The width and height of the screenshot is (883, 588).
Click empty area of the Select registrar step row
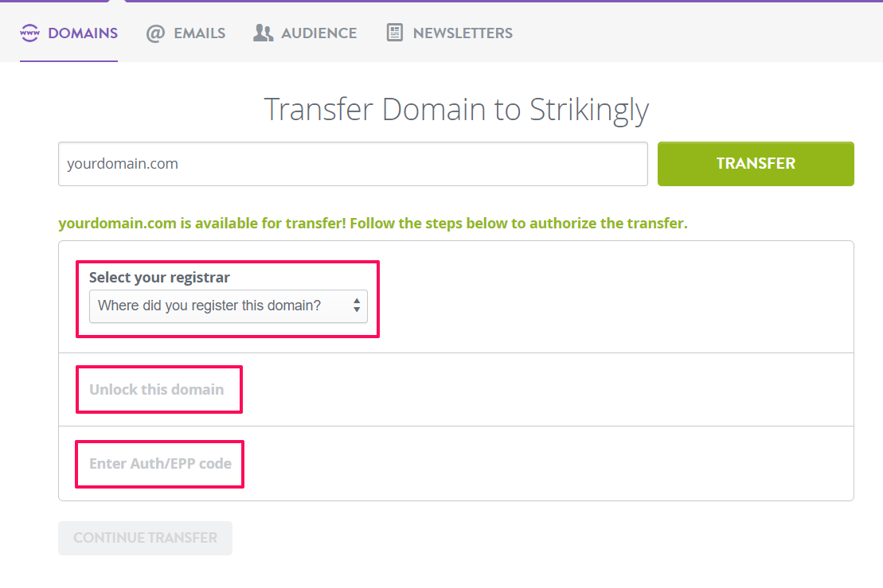click(614, 297)
